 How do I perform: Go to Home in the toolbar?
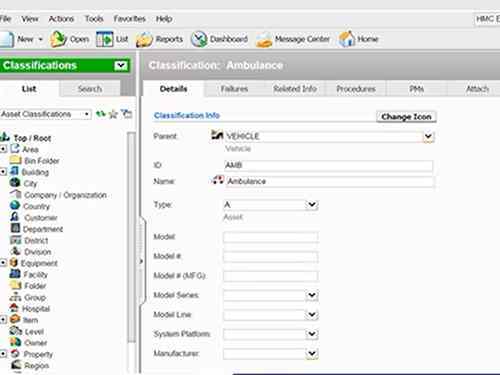pyautogui.click(x=359, y=39)
